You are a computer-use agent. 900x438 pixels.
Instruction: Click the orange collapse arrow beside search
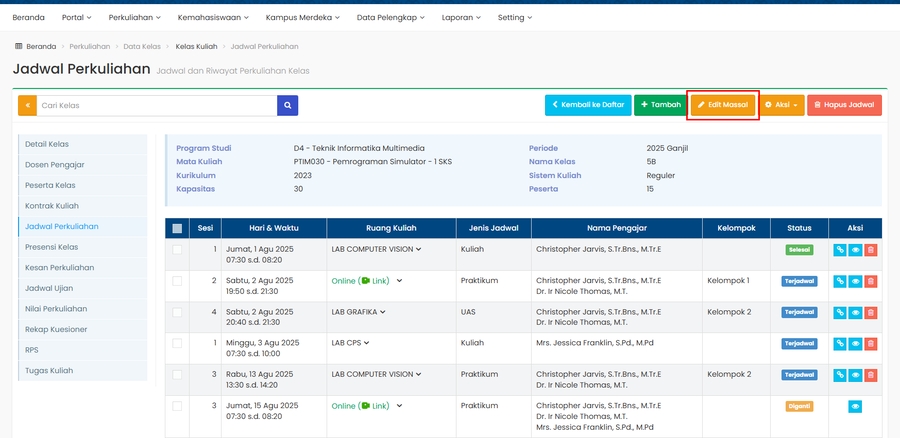(x=27, y=105)
